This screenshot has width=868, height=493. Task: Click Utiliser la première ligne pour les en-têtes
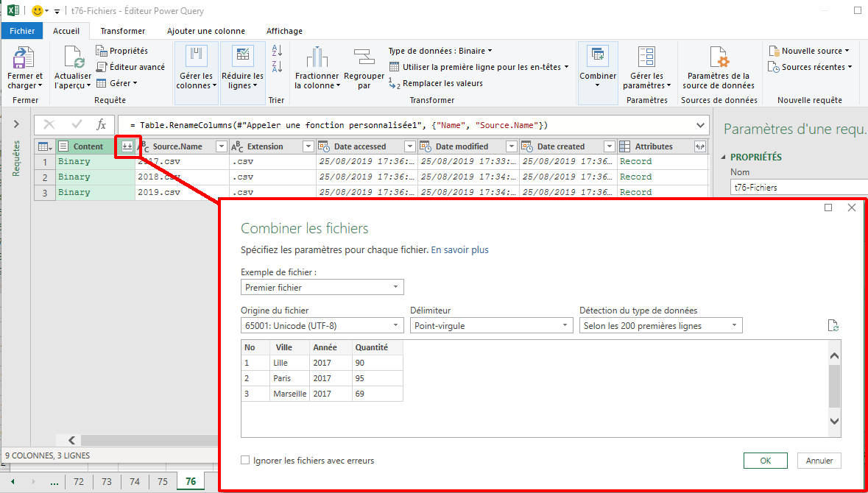pos(479,67)
